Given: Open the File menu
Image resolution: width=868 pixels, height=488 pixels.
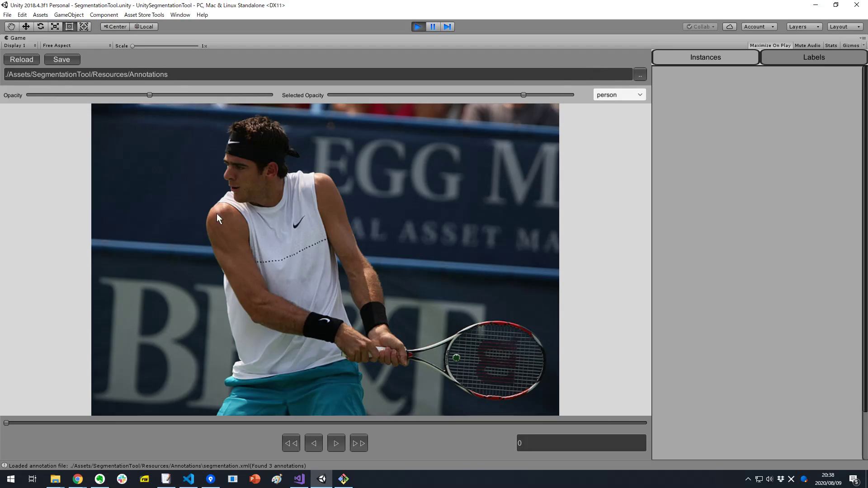Looking at the screenshot, I should tap(7, 15).
